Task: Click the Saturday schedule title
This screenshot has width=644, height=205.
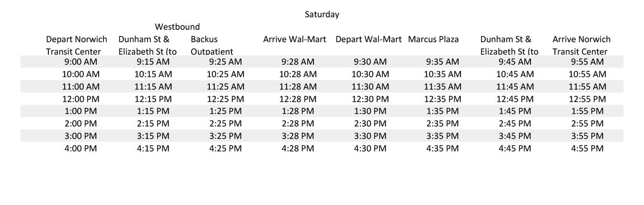Action: [322, 14]
